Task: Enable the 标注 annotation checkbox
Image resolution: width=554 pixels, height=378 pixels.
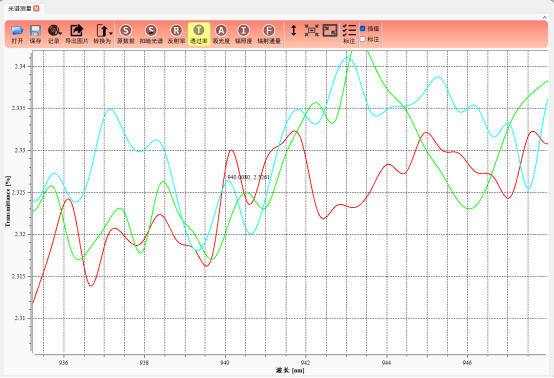Action: pyautogui.click(x=363, y=39)
